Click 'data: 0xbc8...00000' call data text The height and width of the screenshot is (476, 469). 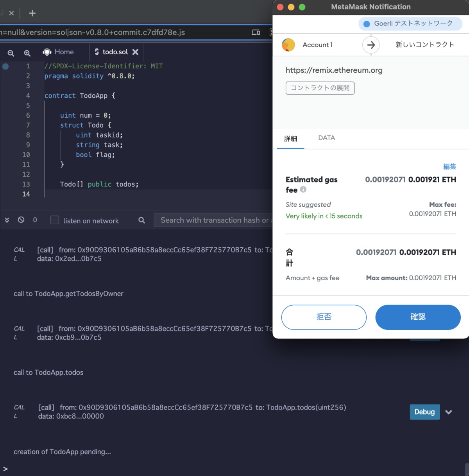point(71,416)
